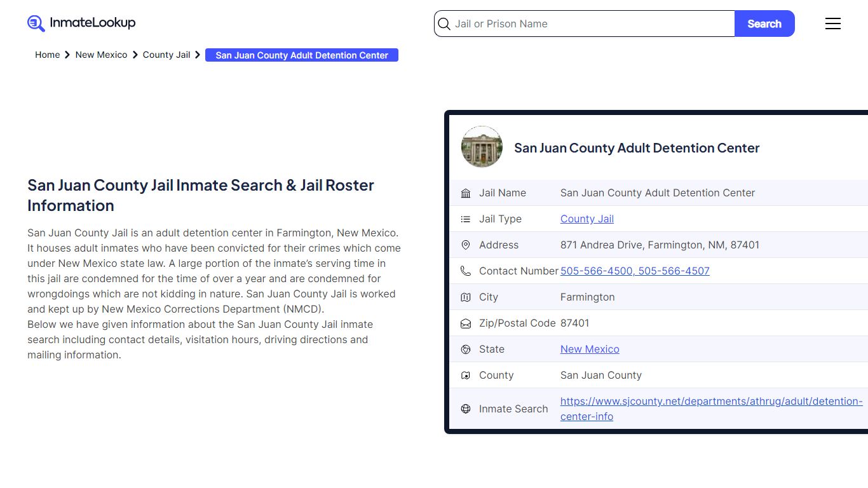Open the hamburger menu
This screenshot has width=868, height=488.
coord(833,24)
